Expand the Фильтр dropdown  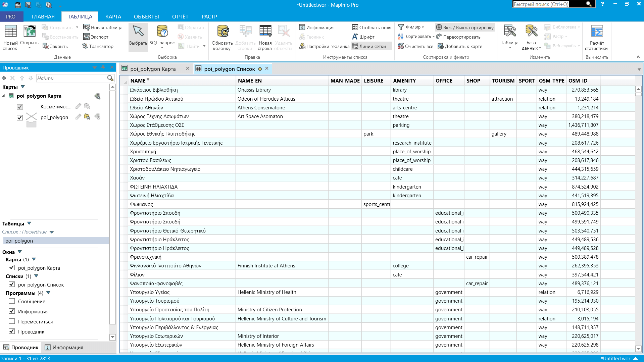tap(423, 27)
